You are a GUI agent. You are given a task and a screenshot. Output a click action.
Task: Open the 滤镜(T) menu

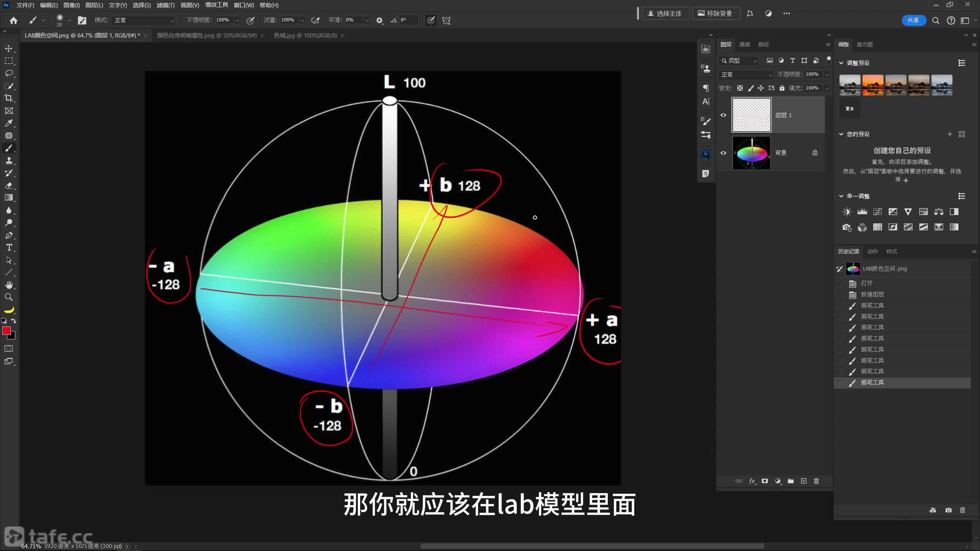[165, 5]
